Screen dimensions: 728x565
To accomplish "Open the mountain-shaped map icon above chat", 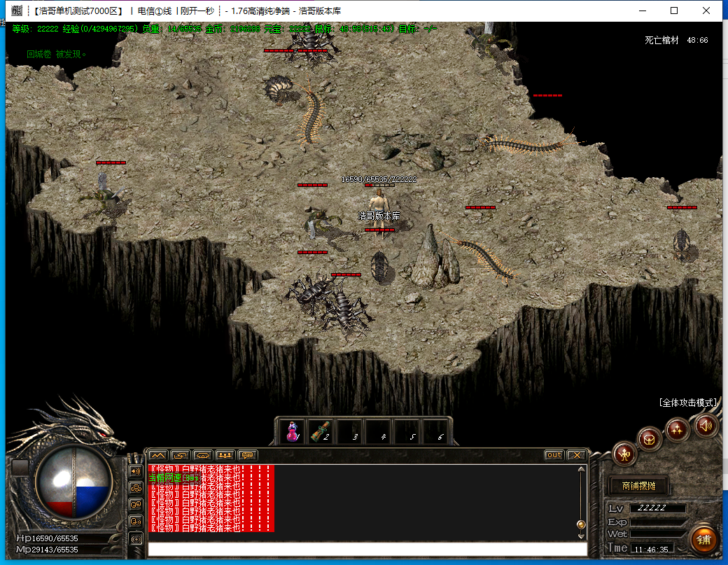I will 158,456.
